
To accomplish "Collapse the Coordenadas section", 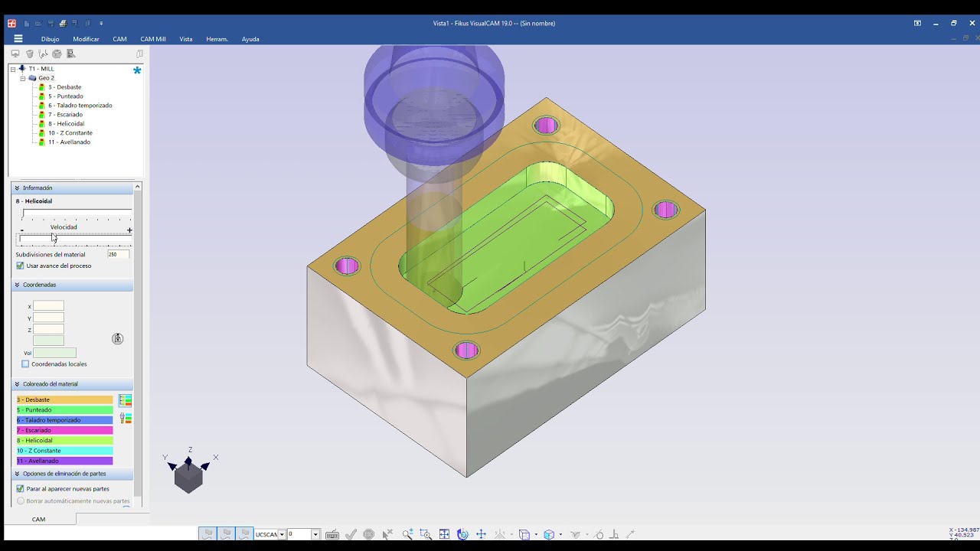I will [17, 285].
